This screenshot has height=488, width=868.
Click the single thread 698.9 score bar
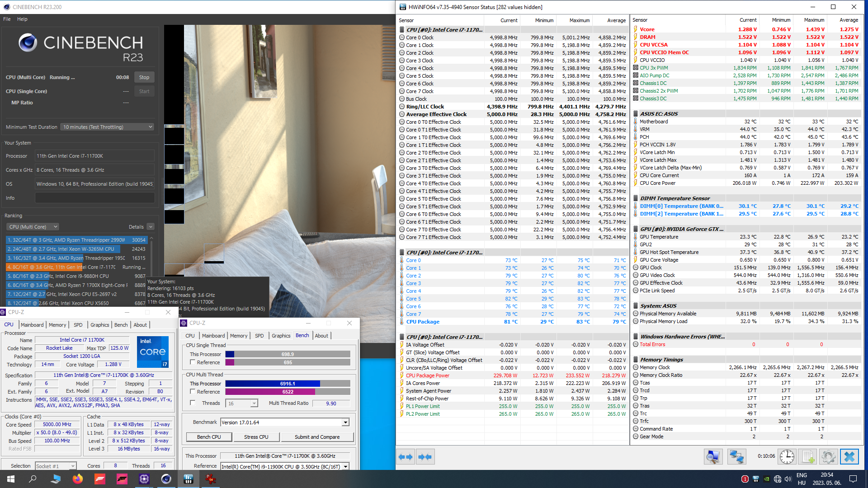288,354
